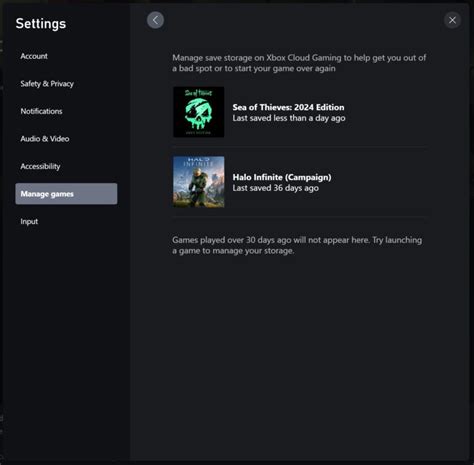Click "Last saved less than a day ago" text

289,118
